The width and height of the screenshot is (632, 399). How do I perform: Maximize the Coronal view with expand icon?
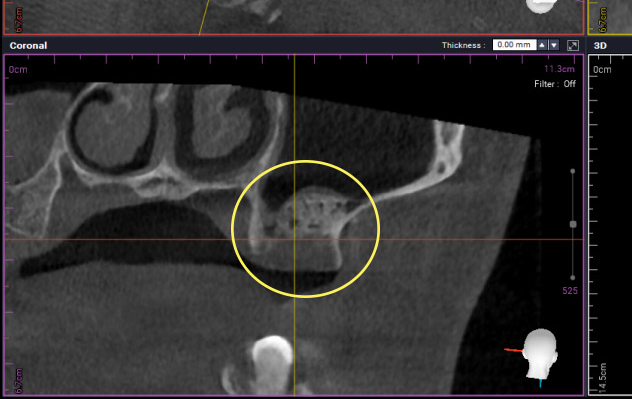(x=573, y=45)
